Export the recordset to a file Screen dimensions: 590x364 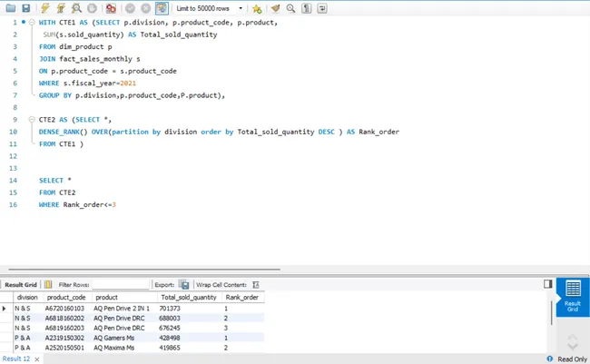[183, 285]
